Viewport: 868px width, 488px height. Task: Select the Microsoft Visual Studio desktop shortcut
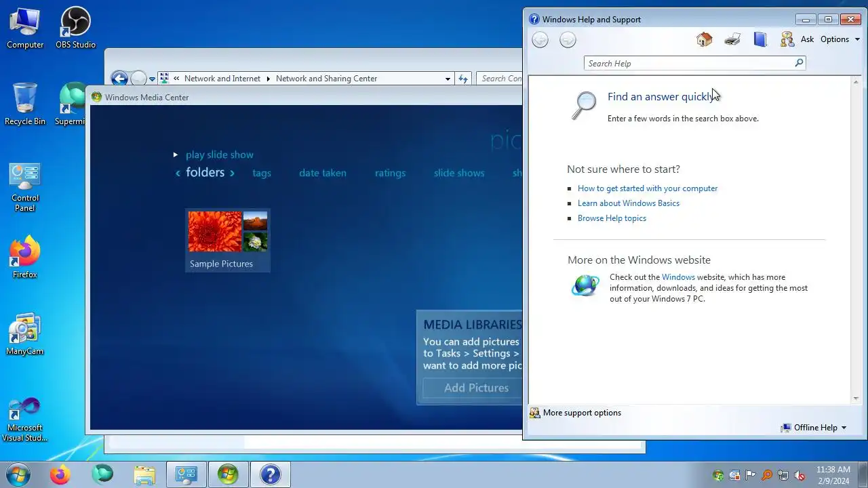click(x=25, y=420)
